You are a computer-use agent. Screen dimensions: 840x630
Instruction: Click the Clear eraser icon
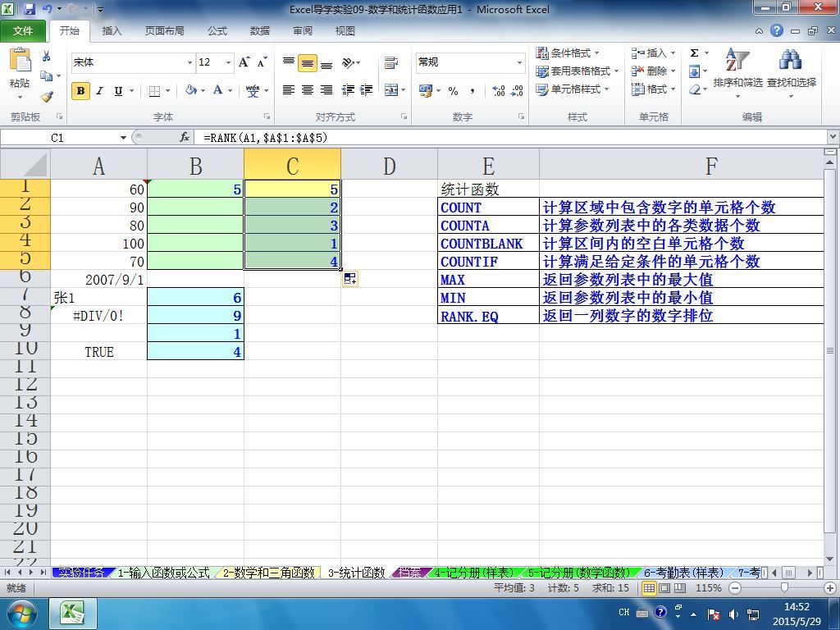pyautogui.click(x=695, y=89)
